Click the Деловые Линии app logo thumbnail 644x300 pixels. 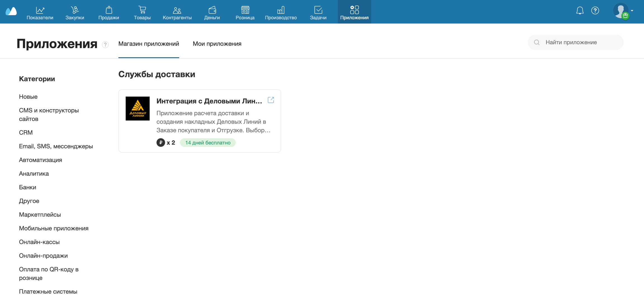coord(138,109)
